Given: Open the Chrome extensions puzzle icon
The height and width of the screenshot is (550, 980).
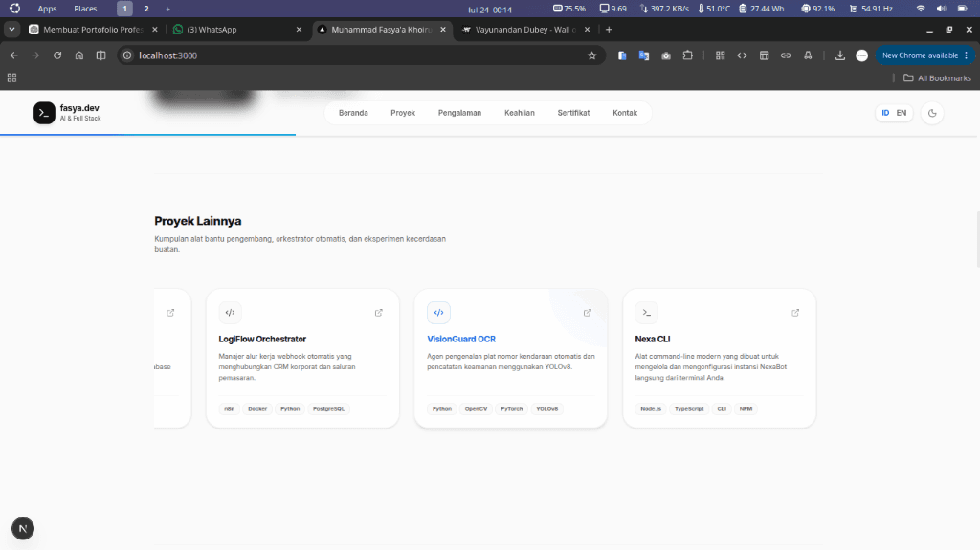Looking at the screenshot, I should [687, 55].
